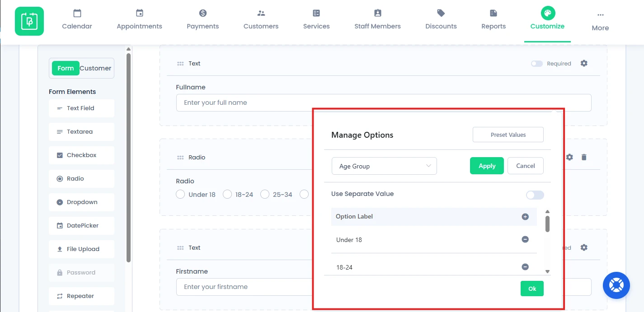Click the Under 18 option label

[x=349, y=240]
